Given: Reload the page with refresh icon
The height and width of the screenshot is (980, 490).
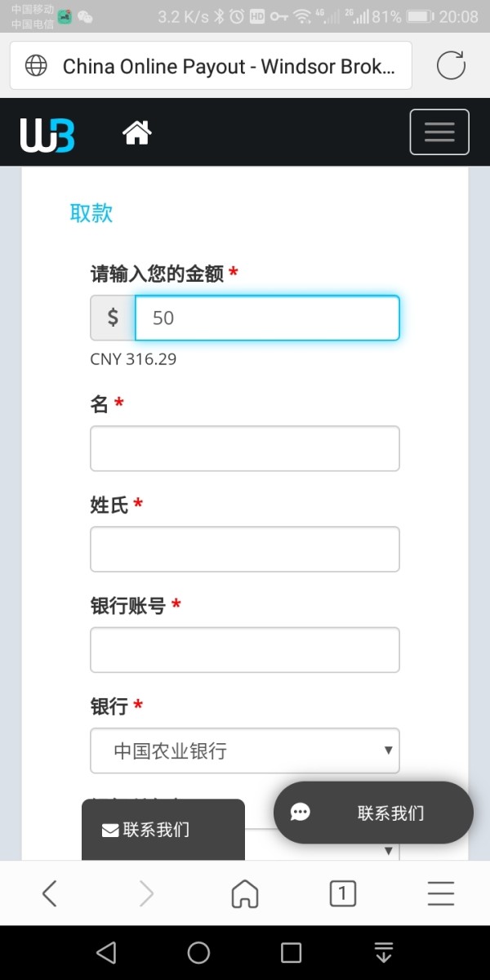Looking at the screenshot, I should 451,65.
